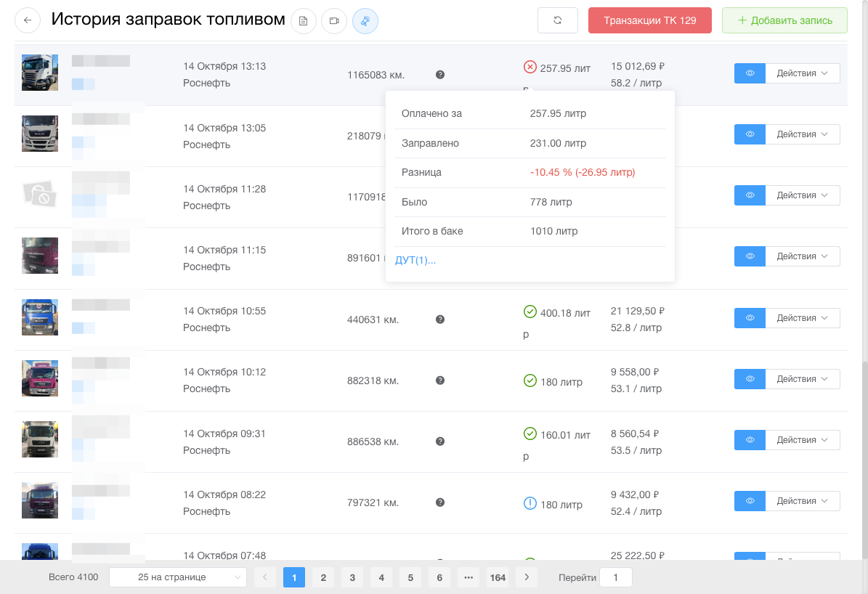Open Действия dropdown for the 13:05 row

[802, 134]
